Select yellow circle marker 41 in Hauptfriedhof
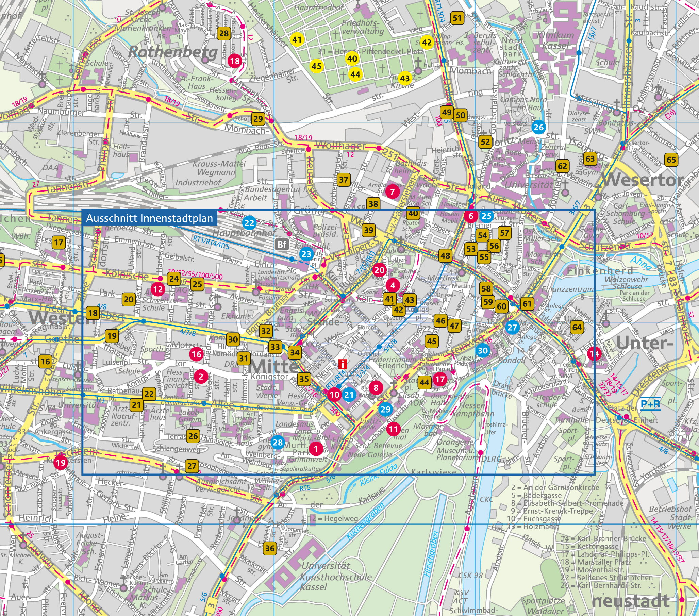 click(297, 40)
